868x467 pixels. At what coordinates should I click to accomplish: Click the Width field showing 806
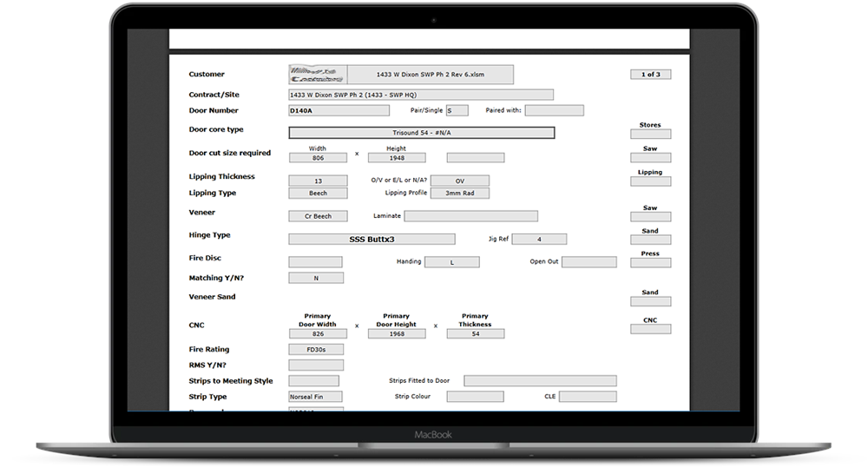point(318,158)
